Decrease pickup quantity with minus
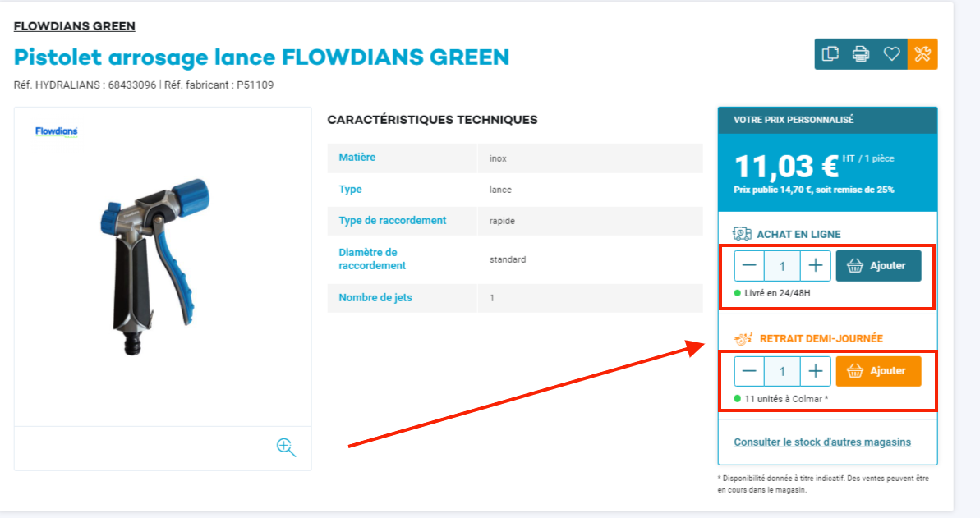The height and width of the screenshot is (518, 980). (x=748, y=371)
